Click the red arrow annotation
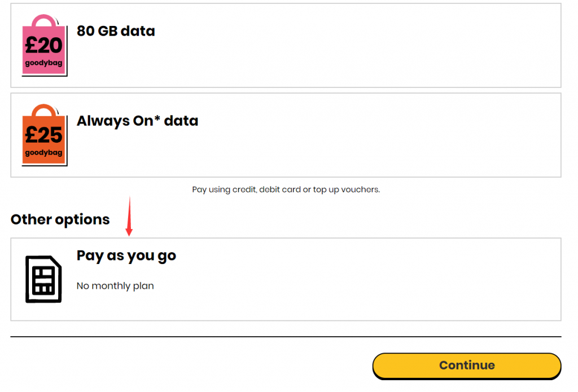 pyautogui.click(x=129, y=216)
